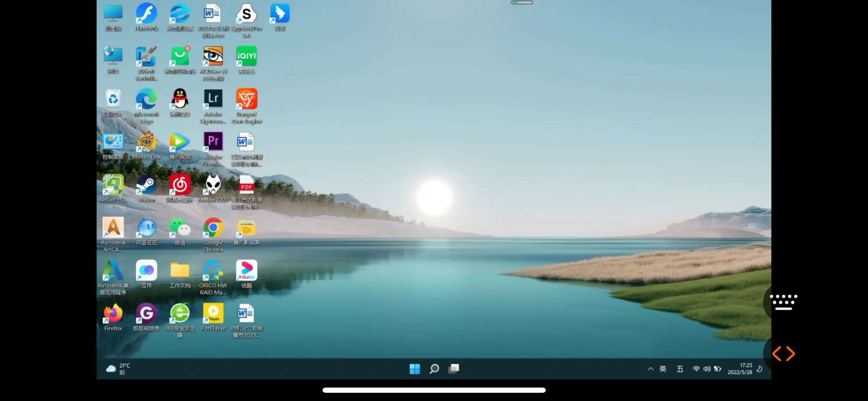The image size is (868, 401).
Task: Click the taskbar search button
Action: coord(434,369)
